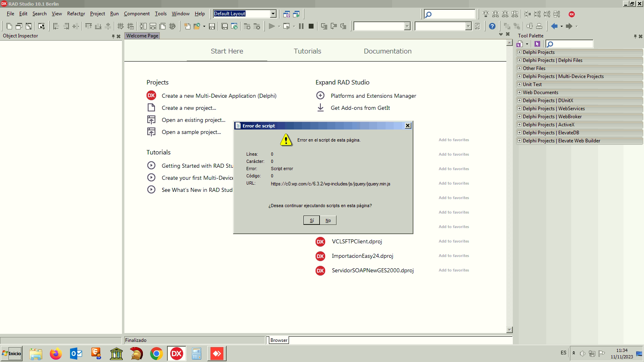Click the blue Back navigation arrow
The width and height of the screenshot is (644, 362).
(554, 26)
